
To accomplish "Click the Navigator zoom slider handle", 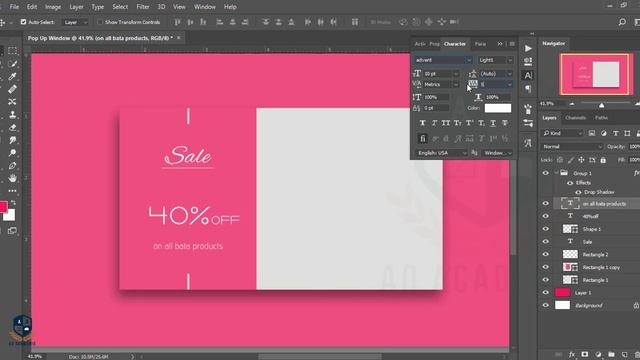I will coord(601,105).
